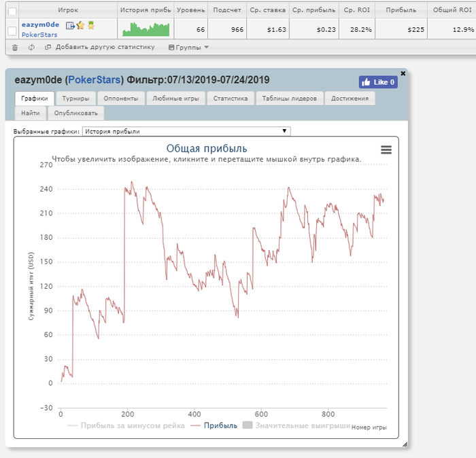Image resolution: width=476 pixels, height=458 pixels.
Task: Switch to the Опубликовать tab
Action: pyautogui.click(x=76, y=113)
